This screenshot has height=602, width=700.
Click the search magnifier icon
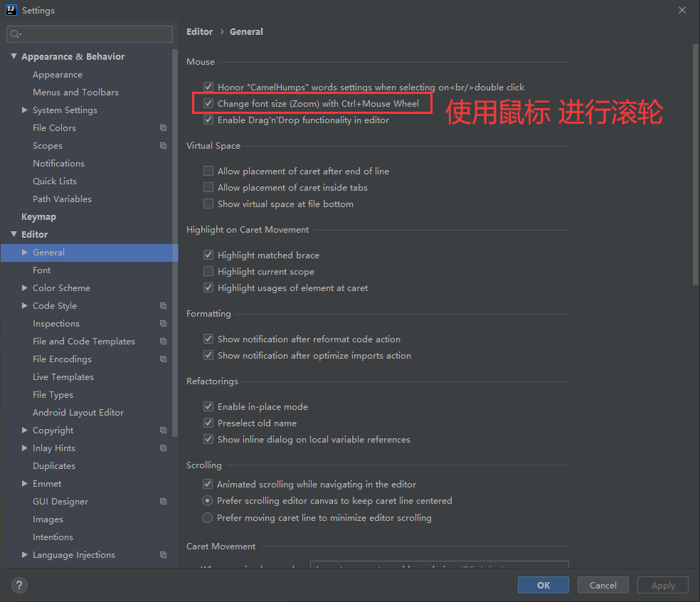[x=16, y=34]
